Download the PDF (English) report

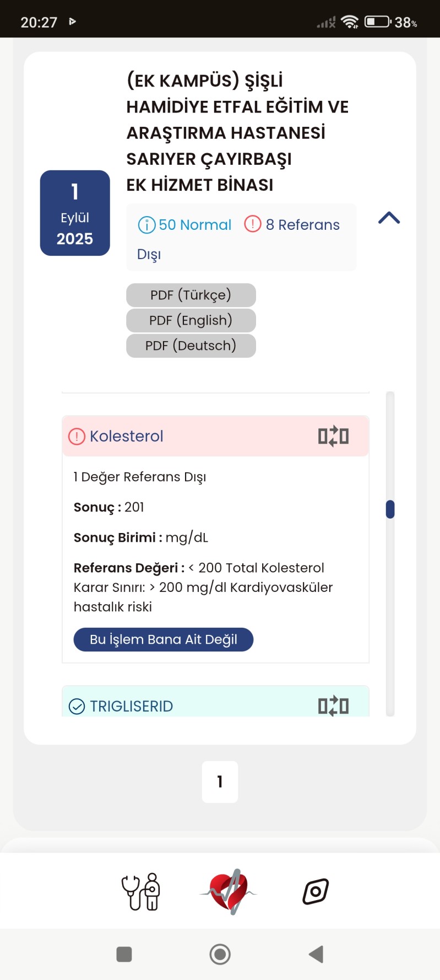click(191, 320)
